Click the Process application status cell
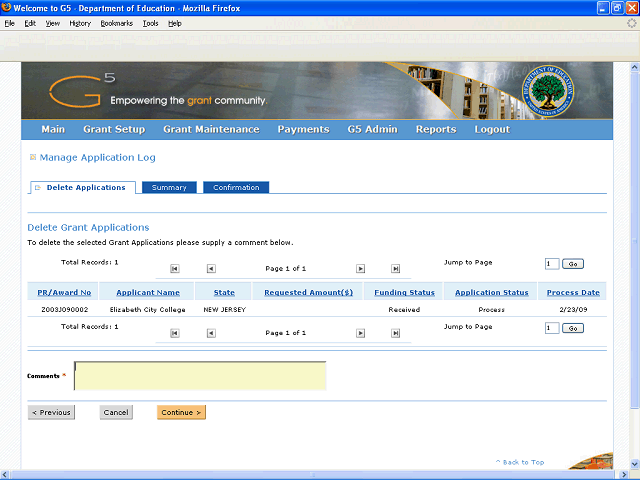The image size is (640, 480). [x=491, y=309]
